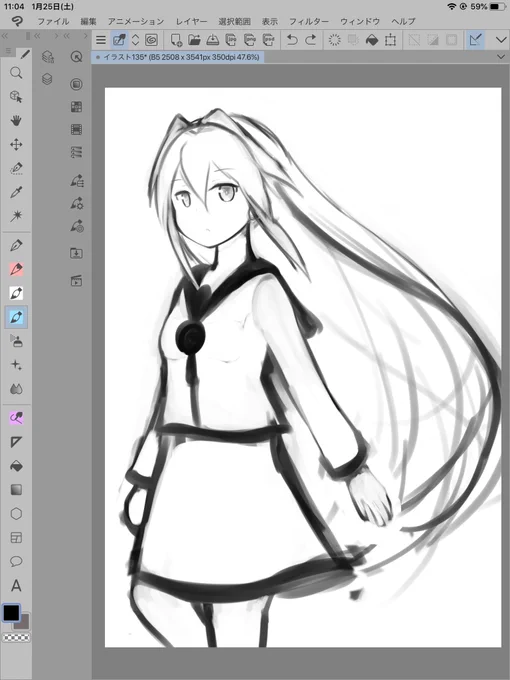Select the Operation object cube tool
510x680 pixels.
click(x=16, y=97)
